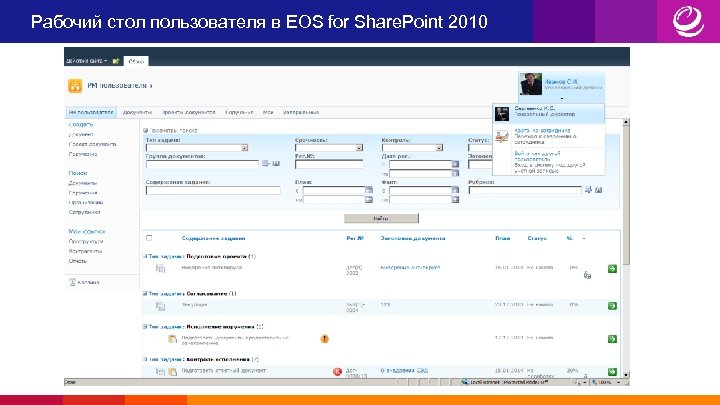The height and width of the screenshot is (405, 720).
Task: Click the vertical scrollbar up arrow
Action: point(625,122)
